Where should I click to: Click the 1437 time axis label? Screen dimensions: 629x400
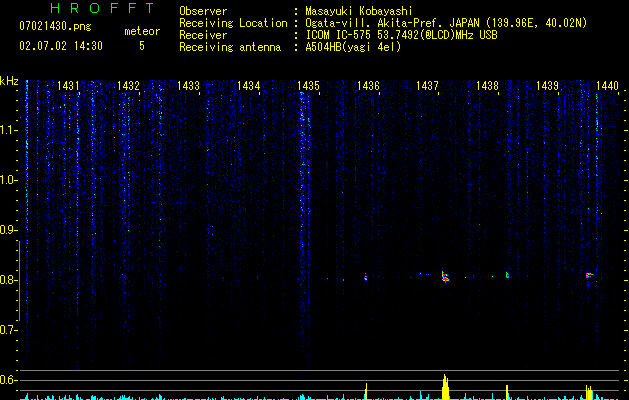click(x=427, y=86)
